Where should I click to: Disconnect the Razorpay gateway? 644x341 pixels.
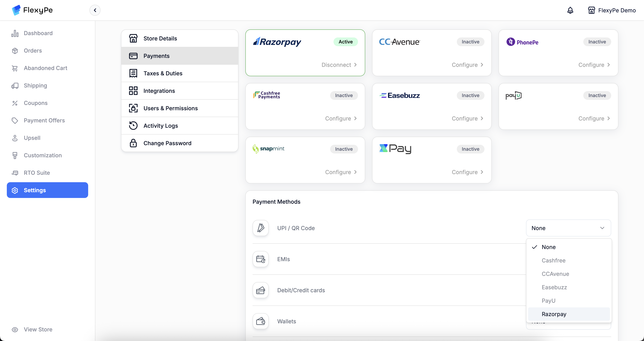coord(339,65)
